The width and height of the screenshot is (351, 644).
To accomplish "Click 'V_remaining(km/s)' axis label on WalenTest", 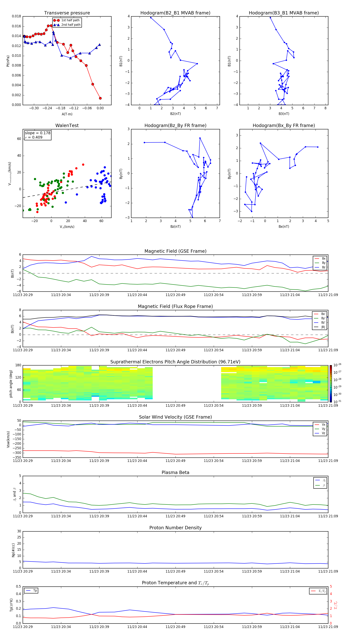I will (10, 173).
